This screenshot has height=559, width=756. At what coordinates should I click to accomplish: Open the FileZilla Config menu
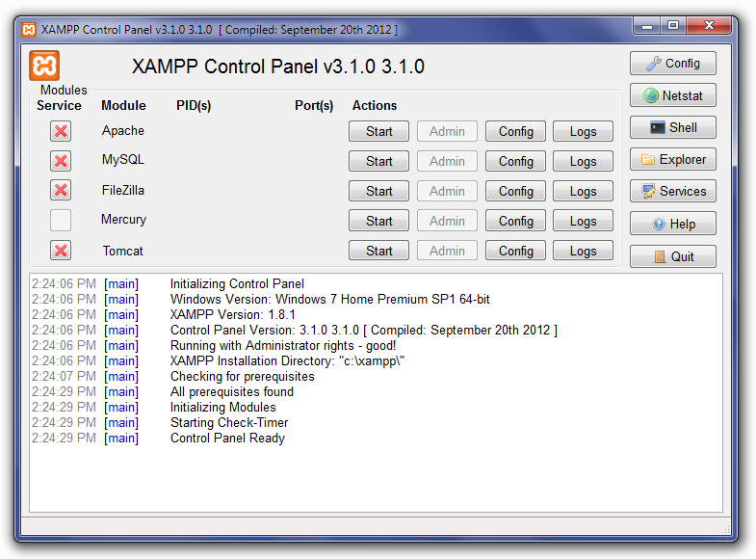[516, 191]
